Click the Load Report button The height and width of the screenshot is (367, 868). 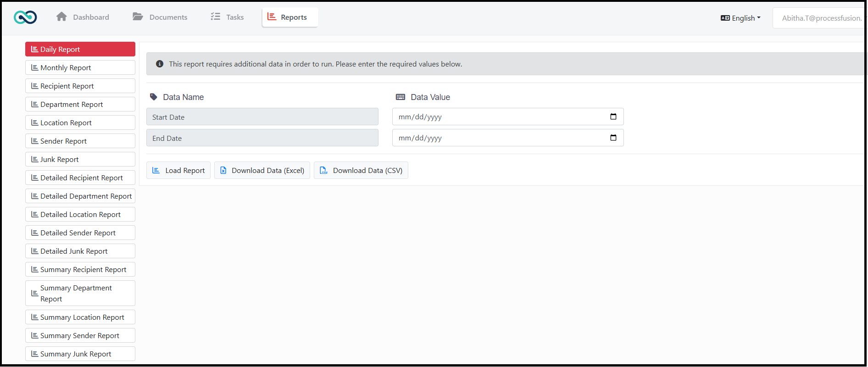[178, 170]
